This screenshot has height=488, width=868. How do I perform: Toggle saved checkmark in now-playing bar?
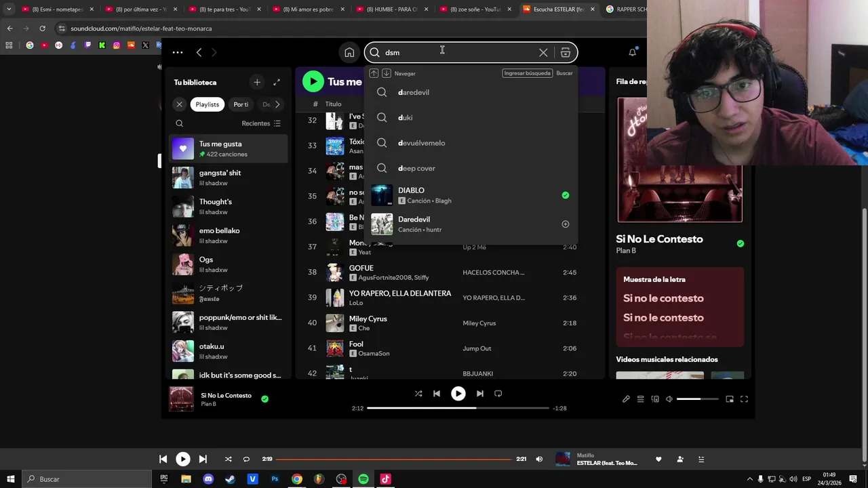[x=264, y=399]
